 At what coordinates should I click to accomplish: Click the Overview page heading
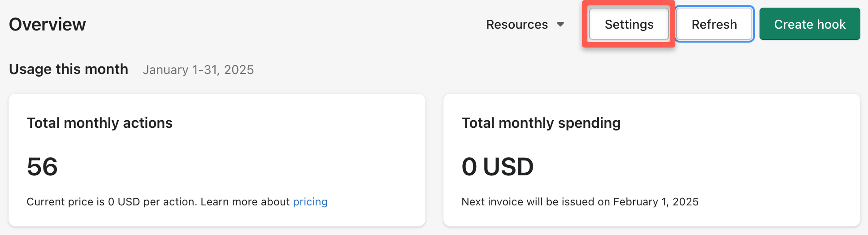point(48,24)
